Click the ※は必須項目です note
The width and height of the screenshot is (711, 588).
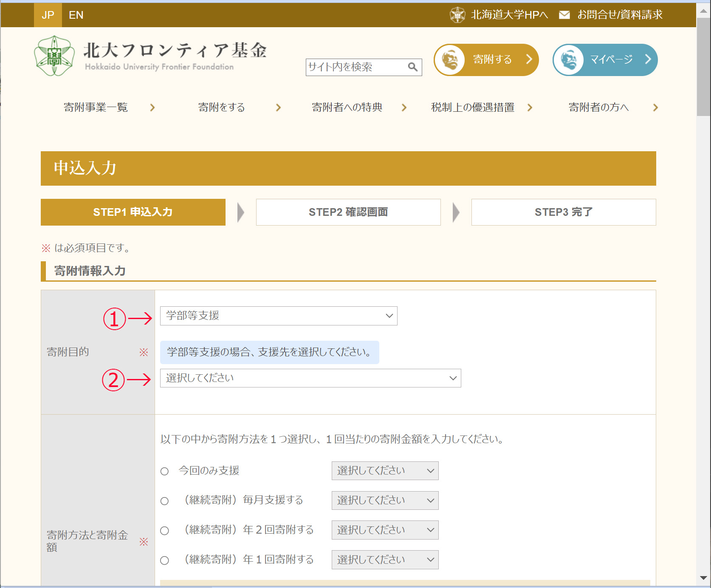click(x=86, y=248)
